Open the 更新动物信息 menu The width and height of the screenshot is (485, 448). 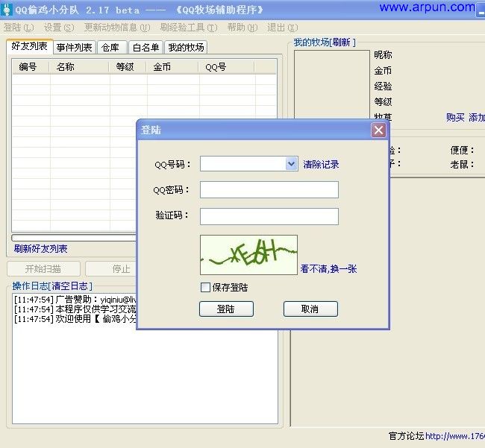116,28
